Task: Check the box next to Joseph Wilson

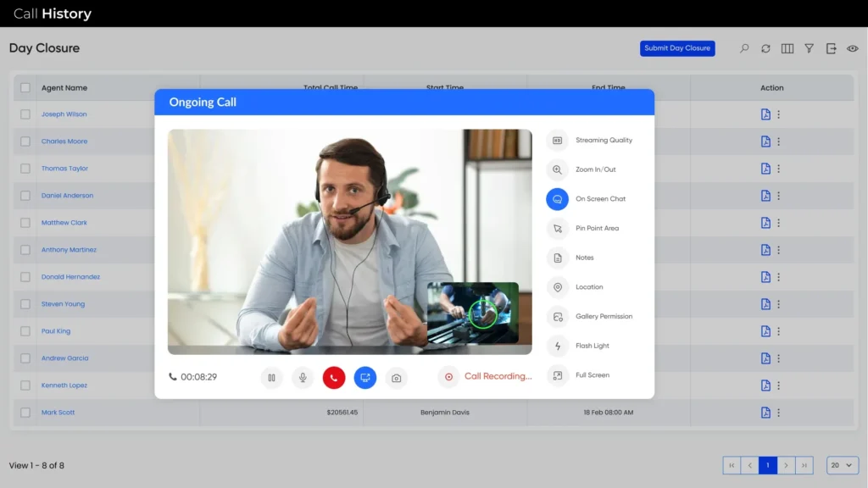Action: point(25,114)
